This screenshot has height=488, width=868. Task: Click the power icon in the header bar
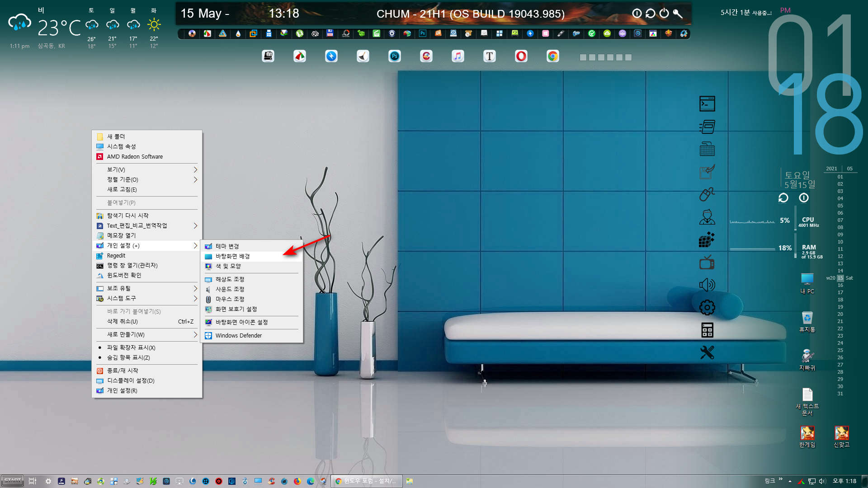(x=664, y=13)
